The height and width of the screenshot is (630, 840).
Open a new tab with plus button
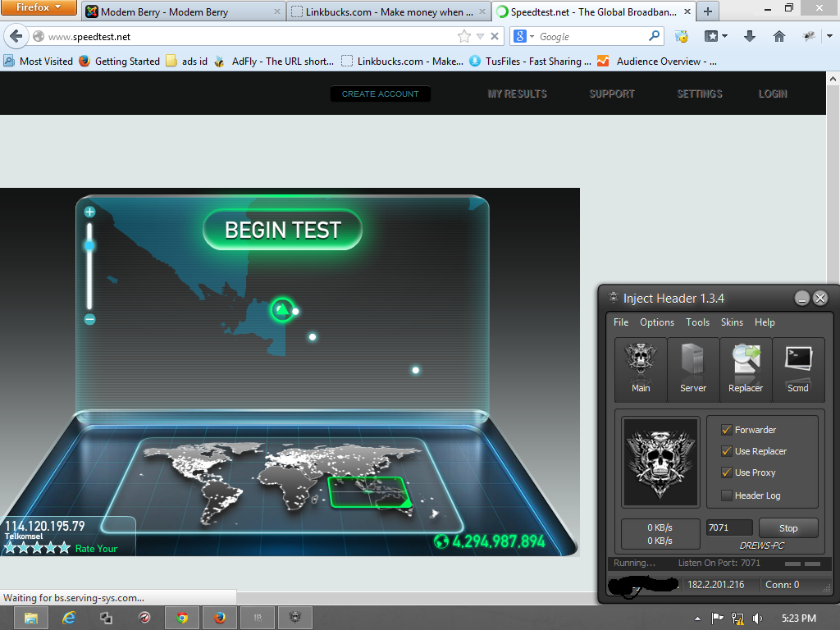pyautogui.click(x=708, y=11)
